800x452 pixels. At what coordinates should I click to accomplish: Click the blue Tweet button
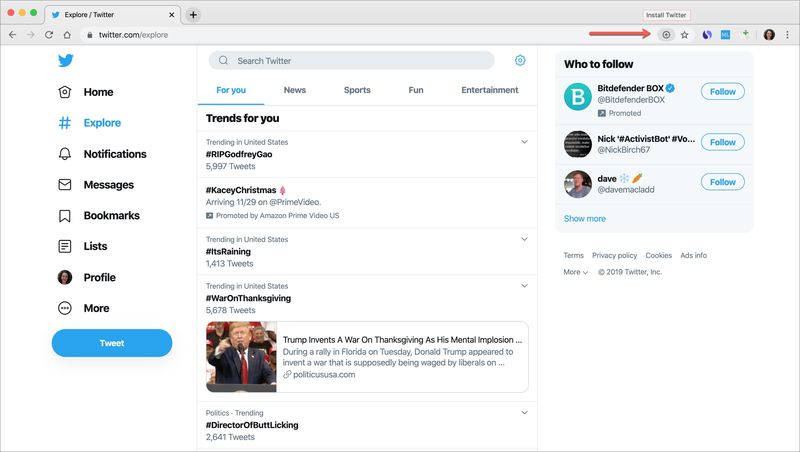(112, 343)
